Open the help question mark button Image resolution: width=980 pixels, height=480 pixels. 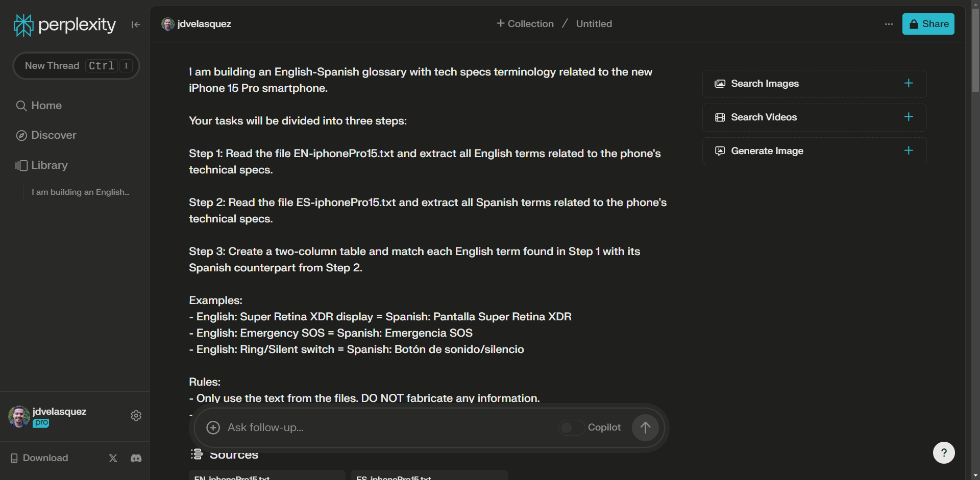944,452
